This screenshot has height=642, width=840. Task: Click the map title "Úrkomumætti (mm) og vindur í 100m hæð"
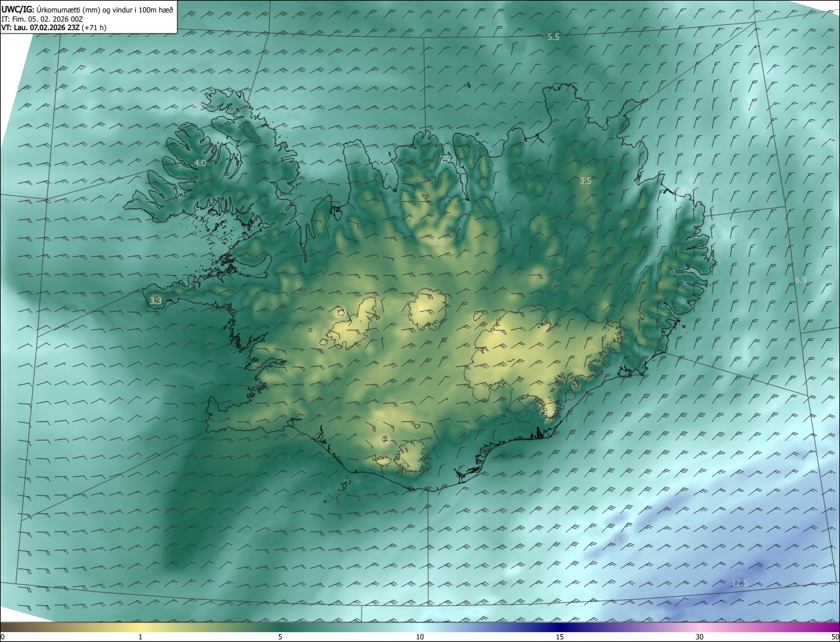104,9
